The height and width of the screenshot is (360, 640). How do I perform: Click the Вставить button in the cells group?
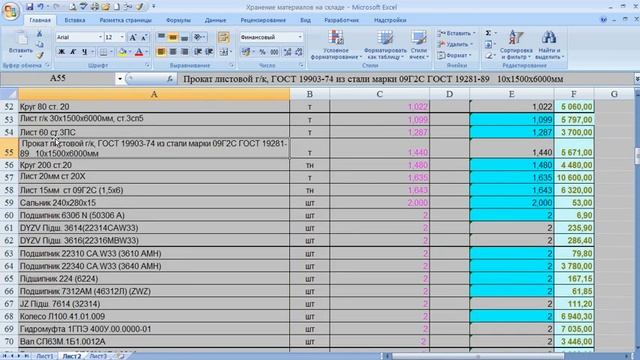456,33
